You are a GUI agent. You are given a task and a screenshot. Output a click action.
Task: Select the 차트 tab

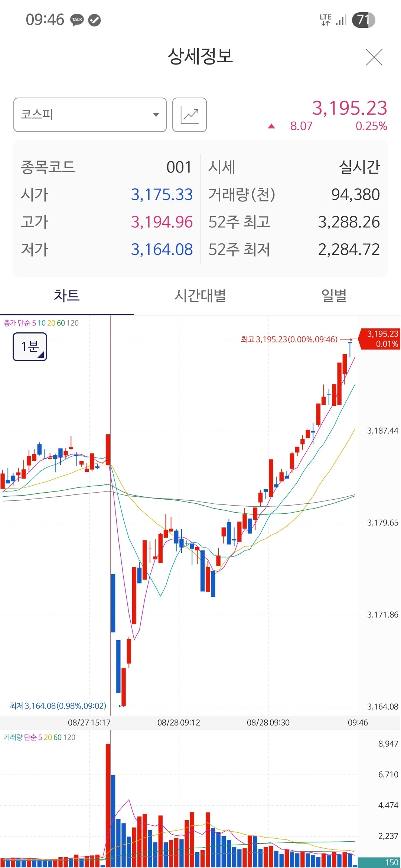click(67, 296)
